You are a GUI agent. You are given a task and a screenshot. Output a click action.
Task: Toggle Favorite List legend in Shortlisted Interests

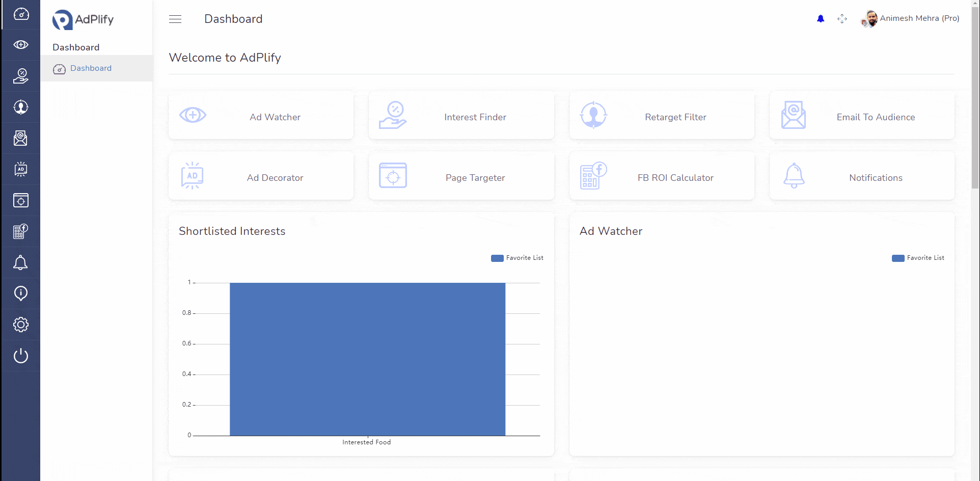(x=517, y=258)
